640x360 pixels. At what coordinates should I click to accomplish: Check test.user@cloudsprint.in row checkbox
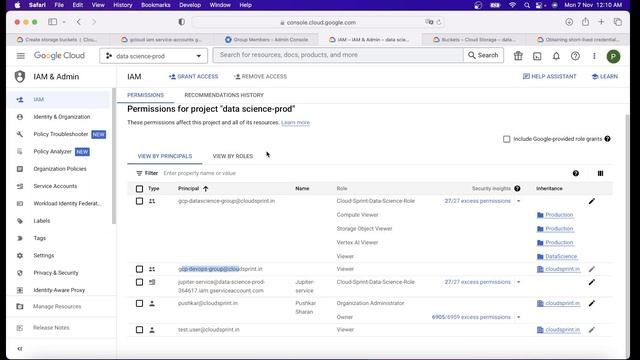click(x=139, y=330)
